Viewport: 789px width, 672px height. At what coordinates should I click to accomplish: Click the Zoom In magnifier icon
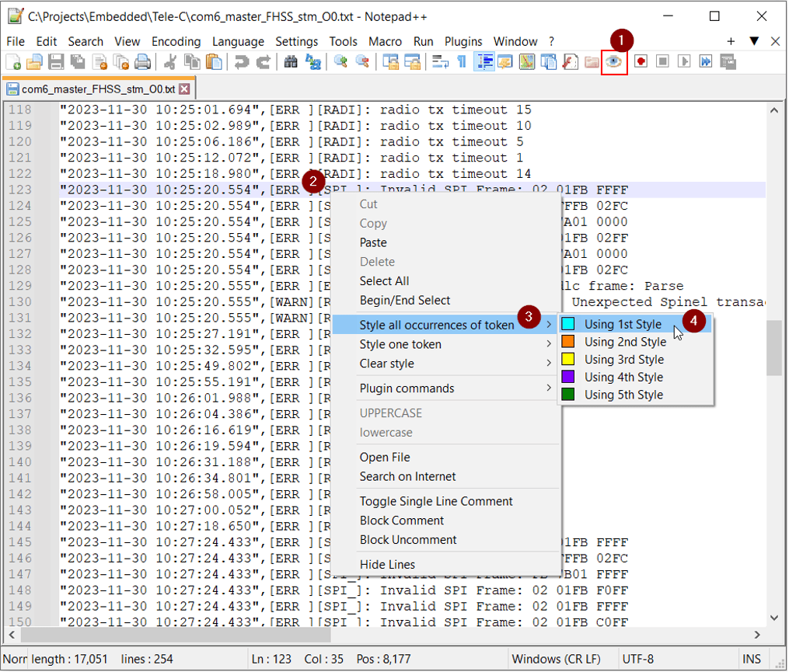(x=340, y=62)
